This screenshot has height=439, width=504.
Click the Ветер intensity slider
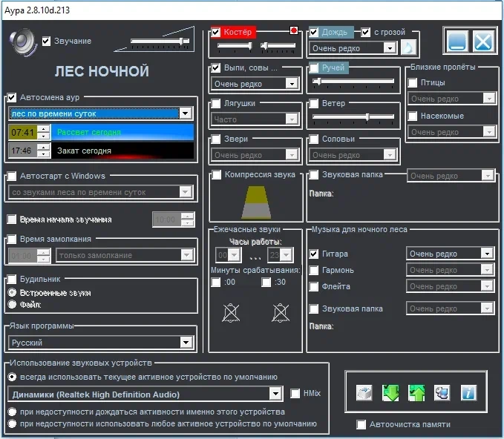tap(353, 117)
